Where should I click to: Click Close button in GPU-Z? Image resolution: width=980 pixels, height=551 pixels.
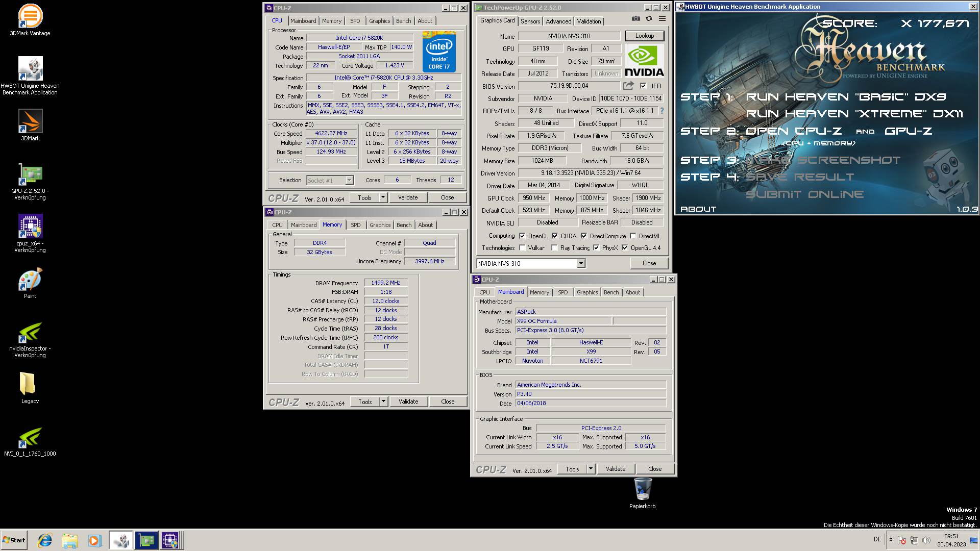pos(649,263)
